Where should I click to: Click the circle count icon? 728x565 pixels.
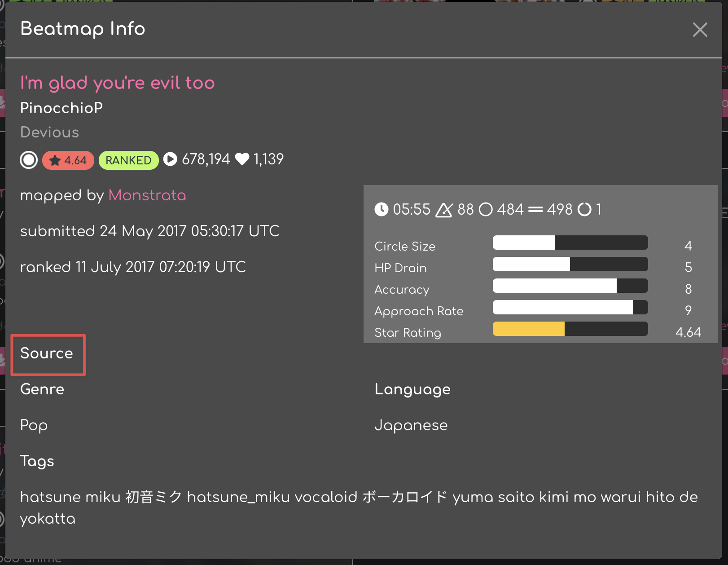click(486, 209)
